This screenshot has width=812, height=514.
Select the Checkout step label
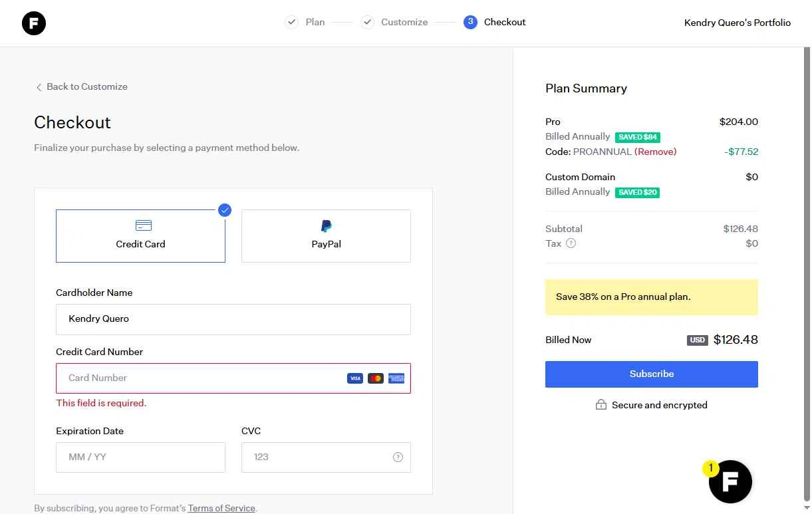coord(505,22)
